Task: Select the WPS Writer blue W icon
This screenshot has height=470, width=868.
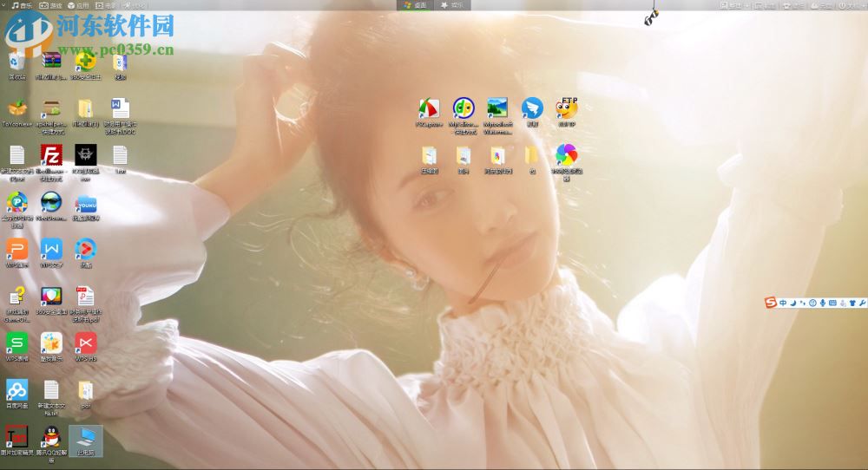Action: click(51, 249)
